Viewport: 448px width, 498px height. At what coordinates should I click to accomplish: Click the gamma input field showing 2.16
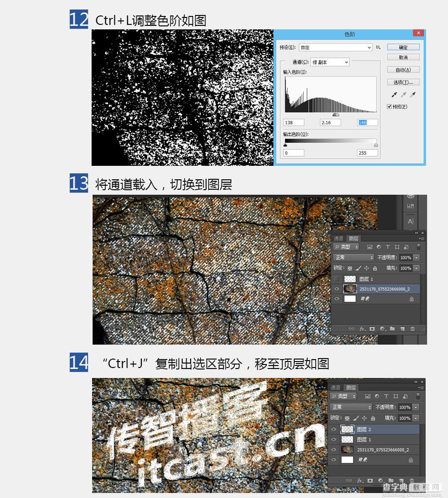(x=330, y=123)
